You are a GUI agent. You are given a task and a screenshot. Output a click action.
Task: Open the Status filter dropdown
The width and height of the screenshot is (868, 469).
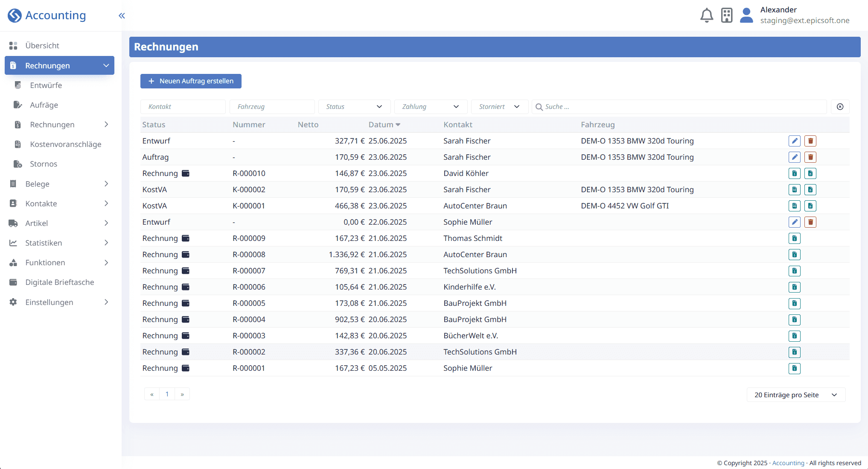pos(354,107)
